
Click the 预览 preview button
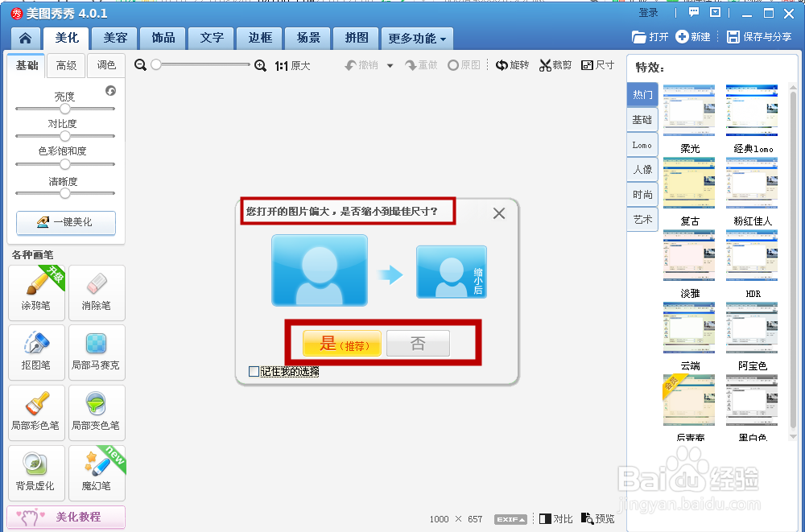pos(597,518)
